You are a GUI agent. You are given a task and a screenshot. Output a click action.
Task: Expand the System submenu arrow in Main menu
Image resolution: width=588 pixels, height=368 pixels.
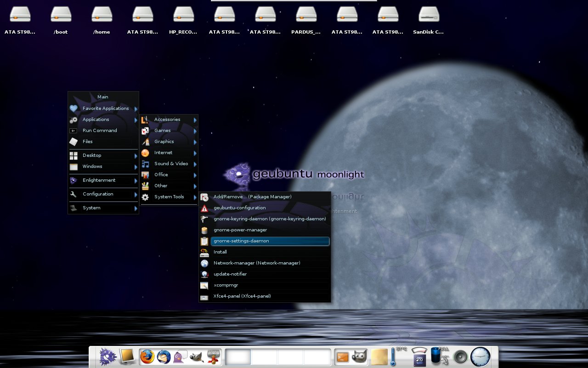tap(136, 208)
